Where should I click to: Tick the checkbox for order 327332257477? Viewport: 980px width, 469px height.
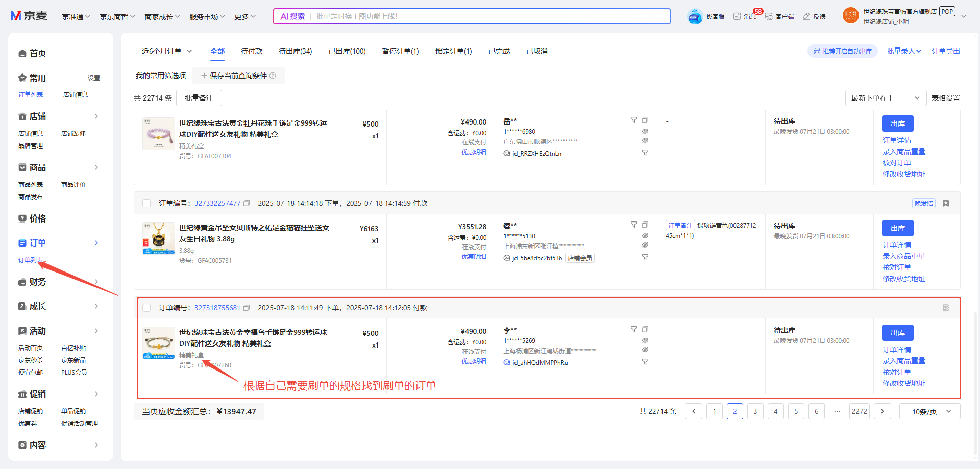(146, 203)
